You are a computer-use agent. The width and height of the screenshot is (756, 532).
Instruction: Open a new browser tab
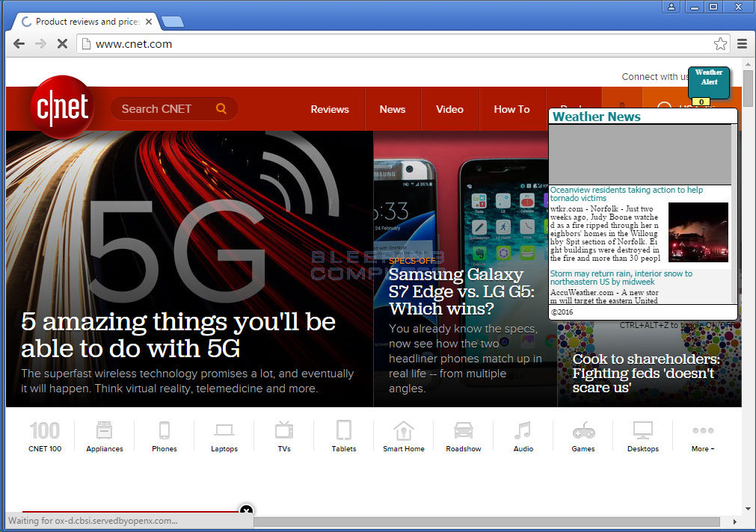pos(173,22)
